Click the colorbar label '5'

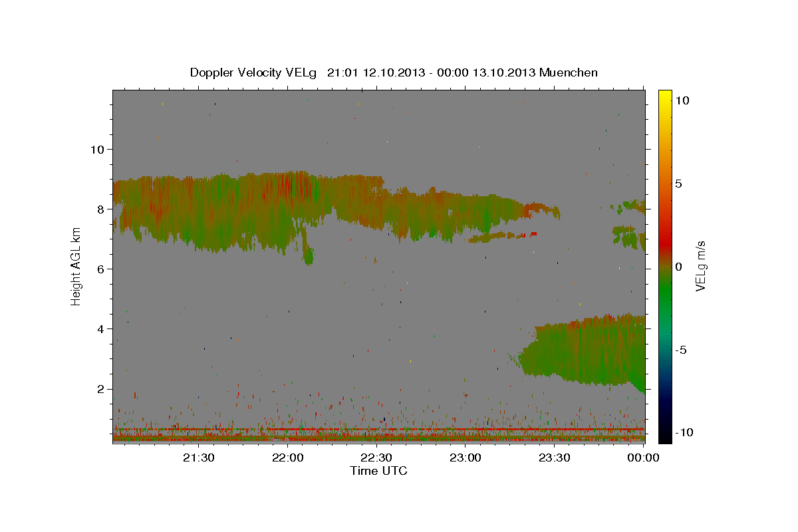679,184
